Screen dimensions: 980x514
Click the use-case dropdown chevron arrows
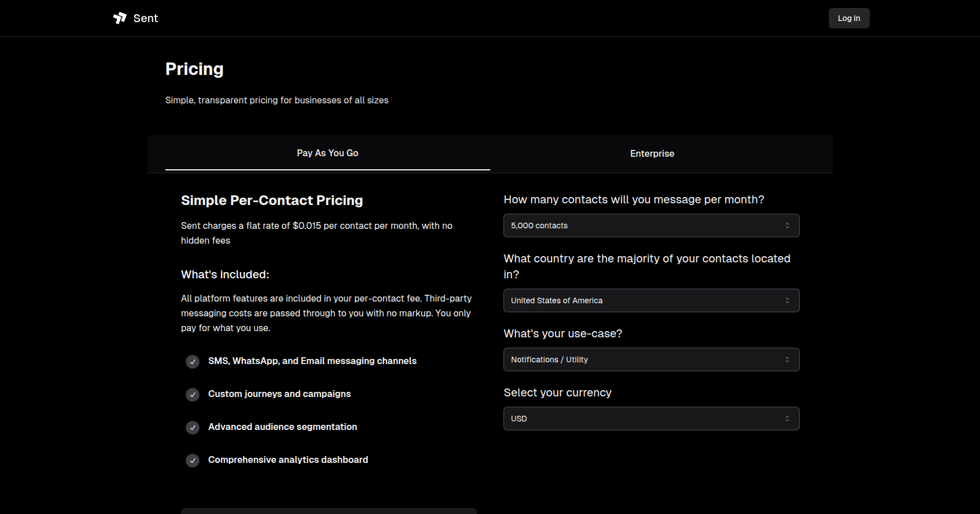[787, 360]
